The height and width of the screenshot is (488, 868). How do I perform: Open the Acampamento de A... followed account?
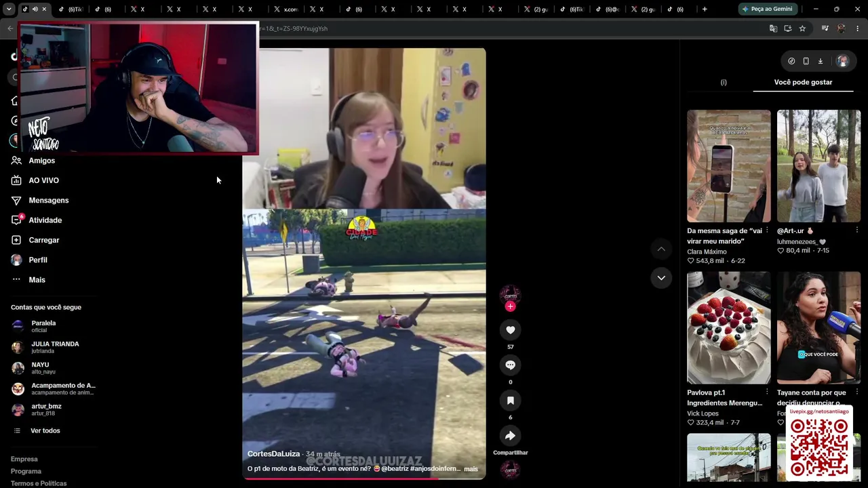coord(54,388)
